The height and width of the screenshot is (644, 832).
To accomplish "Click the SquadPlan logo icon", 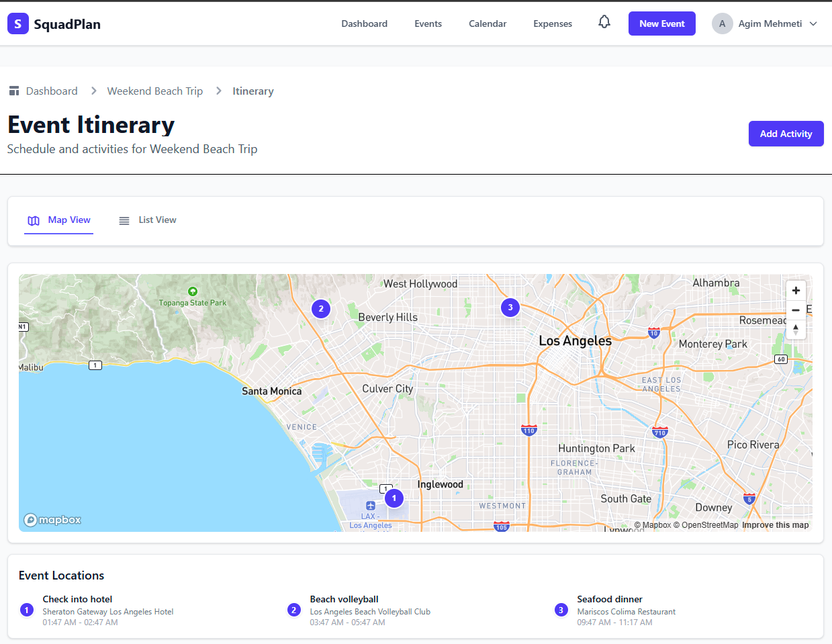I will click(x=17, y=23).
